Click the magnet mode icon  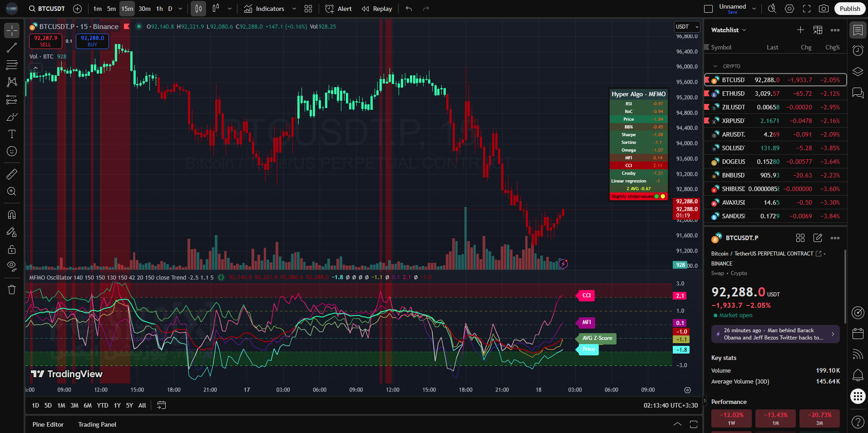point(12,215)
